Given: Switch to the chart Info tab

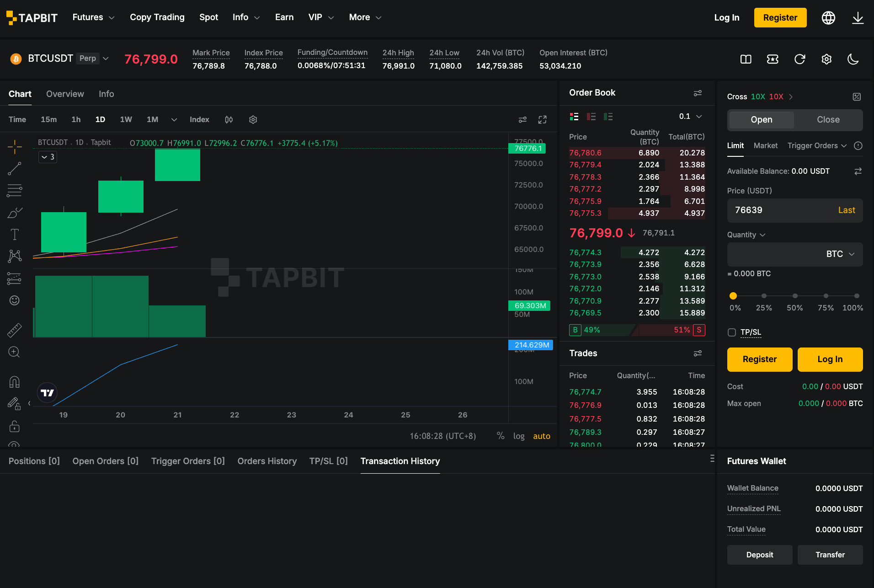Looking at the screenshot, I should pos(106,94).
